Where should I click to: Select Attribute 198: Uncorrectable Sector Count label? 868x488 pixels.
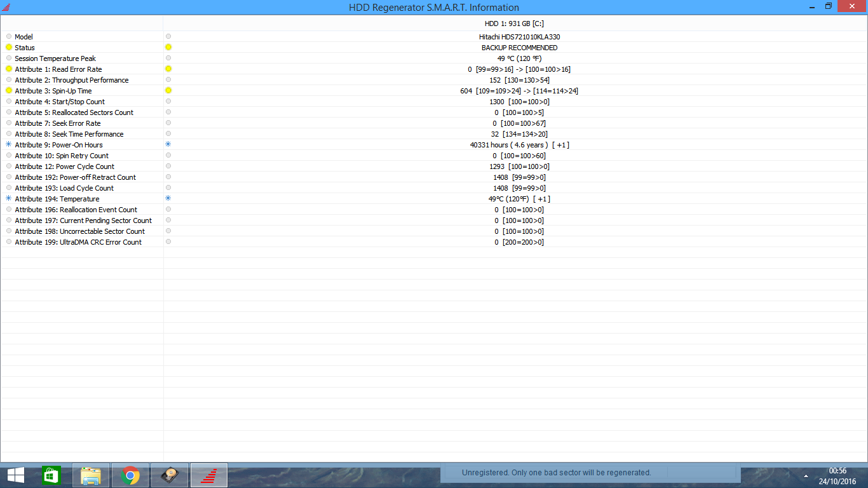[80, 231]
